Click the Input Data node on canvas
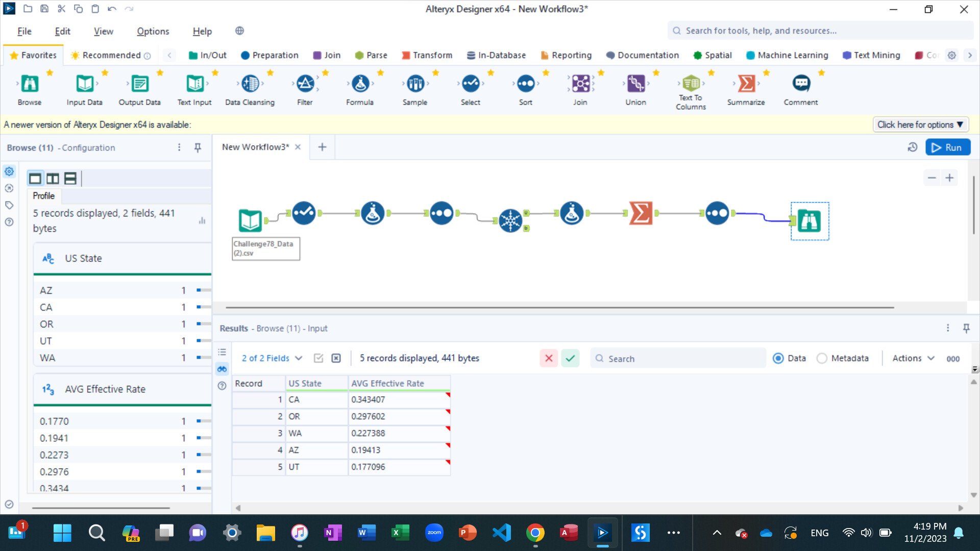 pos(250,221)
